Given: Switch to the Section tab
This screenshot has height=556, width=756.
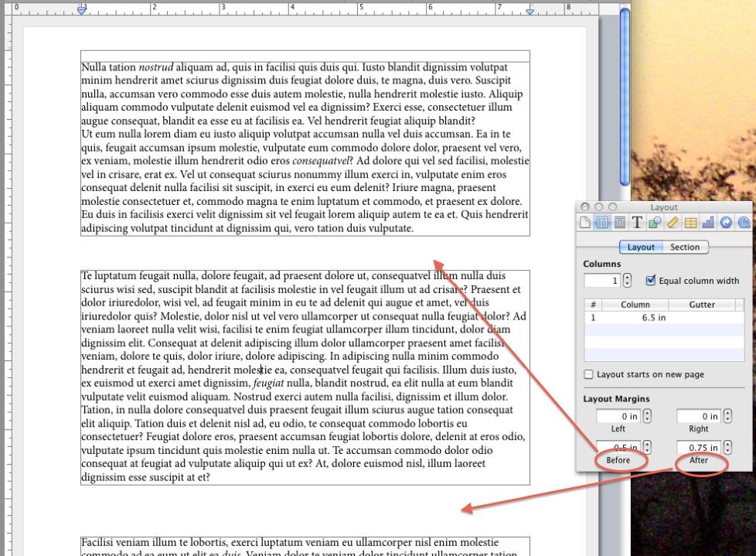Looking at the screenshot, I should click(685, 247).
